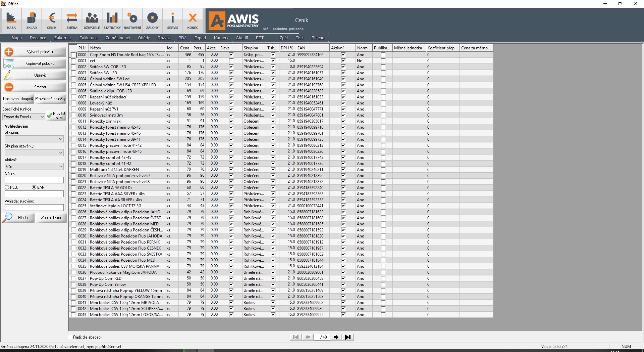The image size is (644, 352).
Task: Click the Zobrazit vše button
Action: (x=51, y=218)
